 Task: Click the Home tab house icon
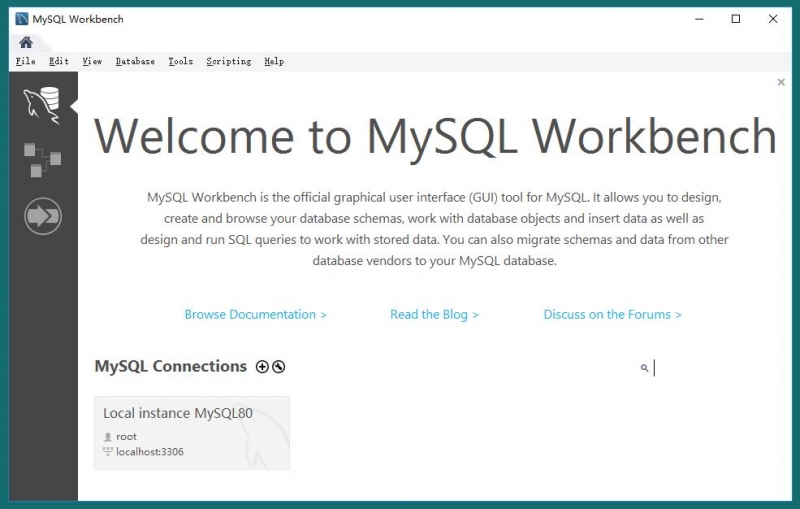pos(26,42)
